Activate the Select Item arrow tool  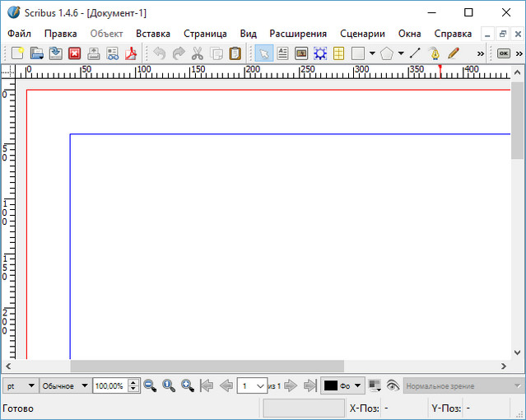(x=263, y=54)
